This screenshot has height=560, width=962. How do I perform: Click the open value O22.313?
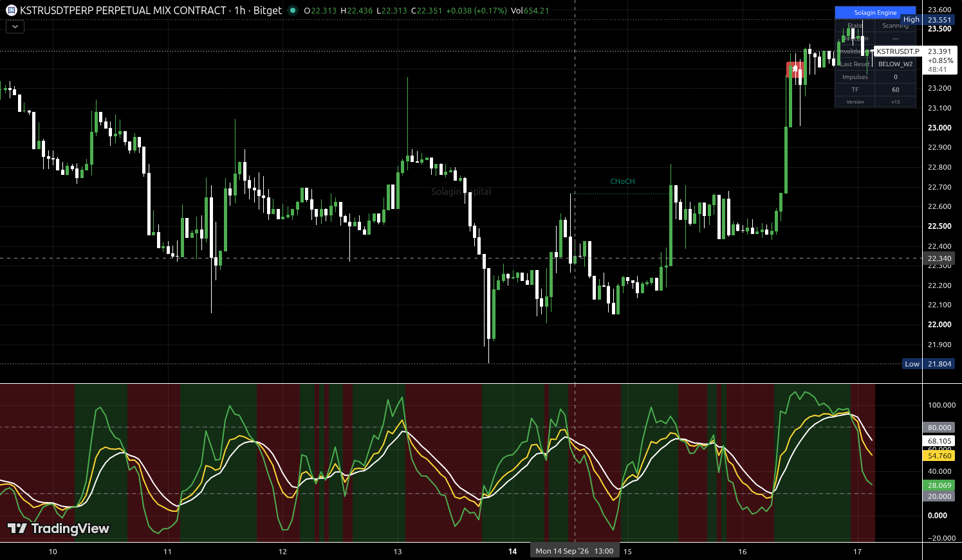pyautogui.click(x=320, y=11)
